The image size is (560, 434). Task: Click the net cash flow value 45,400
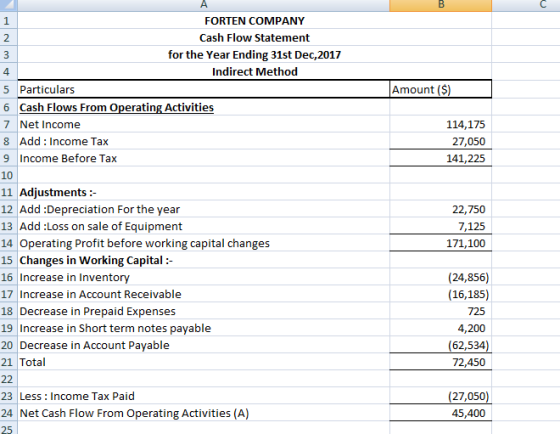tap(440, 413)
